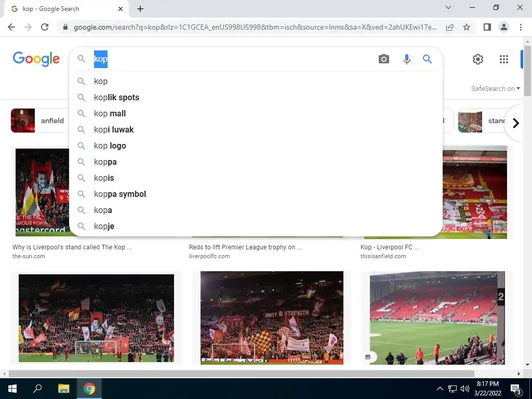Toggle Chrome side panel

coord(487,27)
